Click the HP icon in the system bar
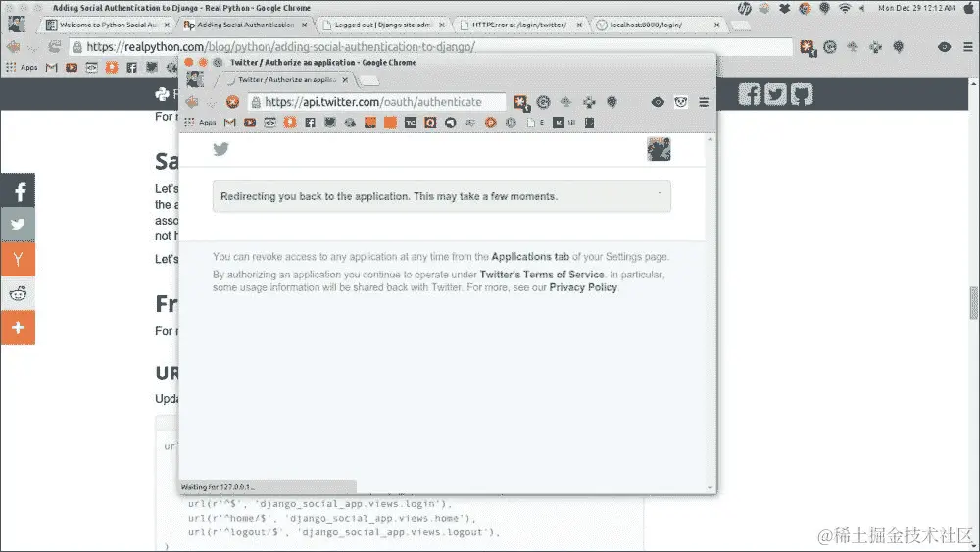This screenshot has height=552, width=980. [x=745, y=8]
